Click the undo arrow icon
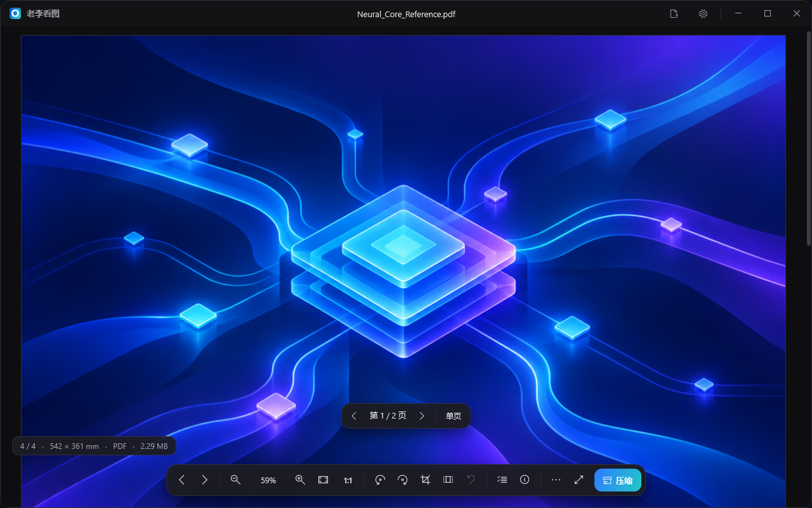The image size is (812, 508). tap(471, 480)
